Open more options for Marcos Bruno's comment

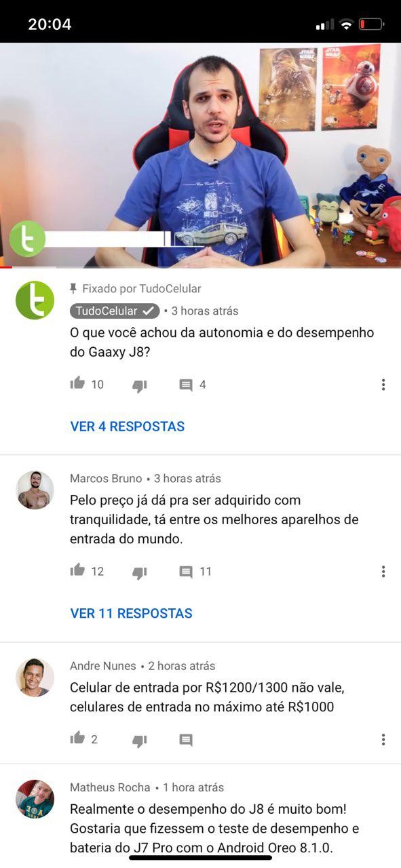[383, 572]
